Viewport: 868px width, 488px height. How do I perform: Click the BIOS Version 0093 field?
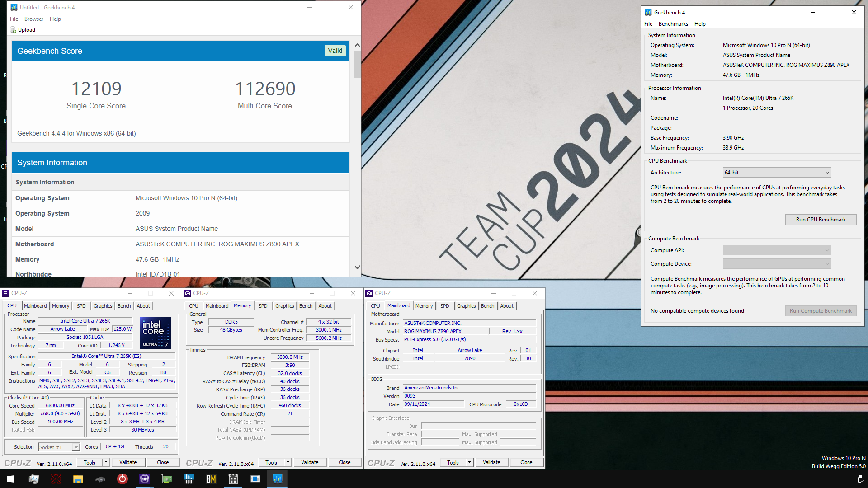point(469,396)
